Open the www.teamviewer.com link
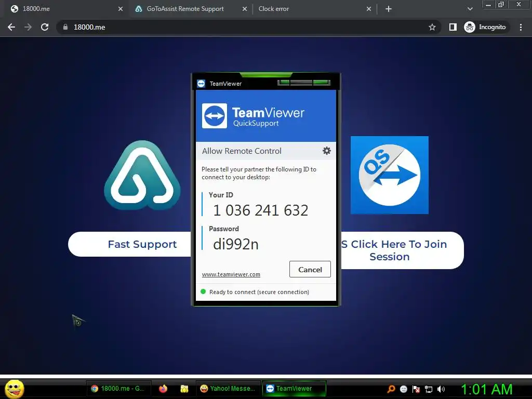Image resolution: width=532 pixels, height=399 pixels. pyautogui.click(x=231, y=274)
